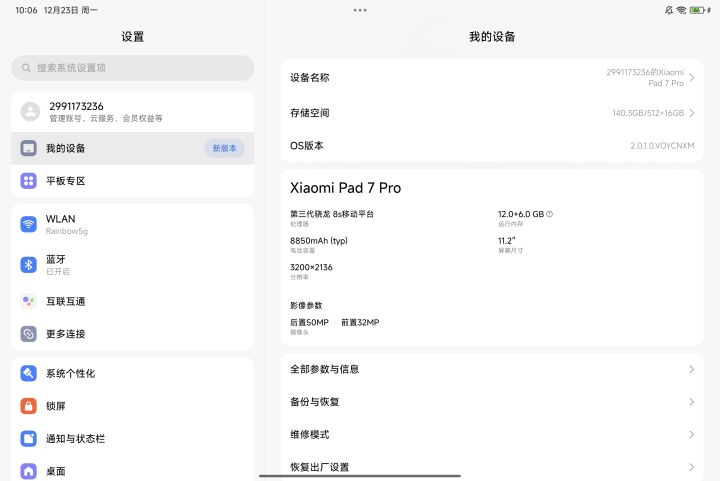
Task: Select WLAN in settings sidebar
Action: point(133,224)
